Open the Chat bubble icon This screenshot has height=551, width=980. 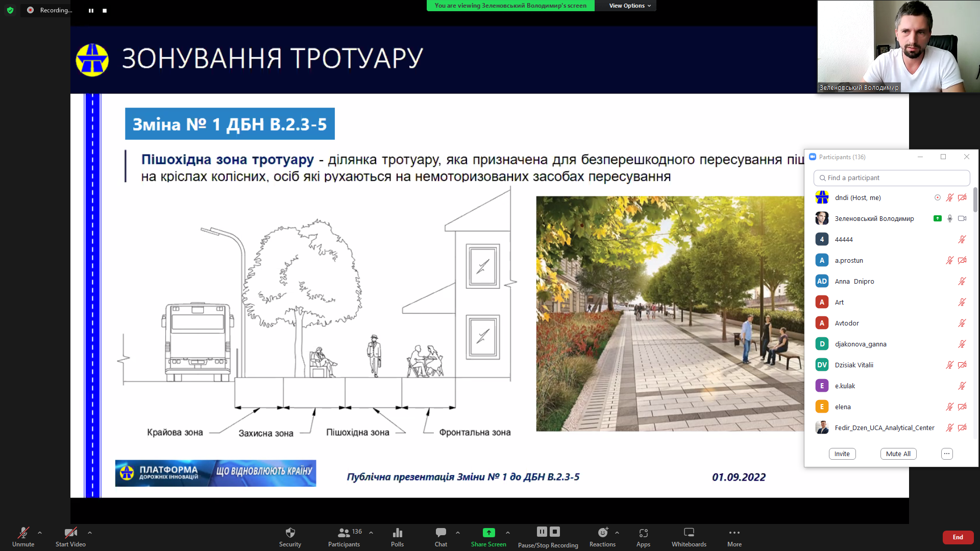click(440, 533)
